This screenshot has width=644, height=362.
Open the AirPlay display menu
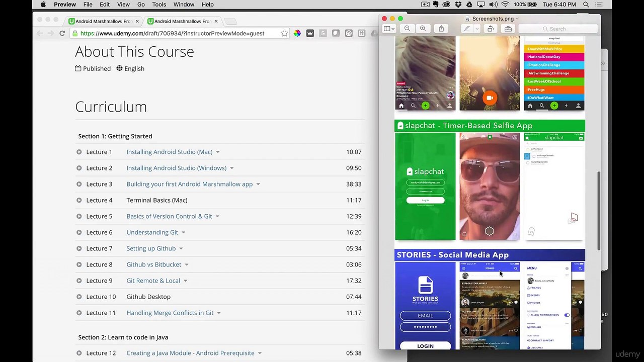[x=481, y=5]
